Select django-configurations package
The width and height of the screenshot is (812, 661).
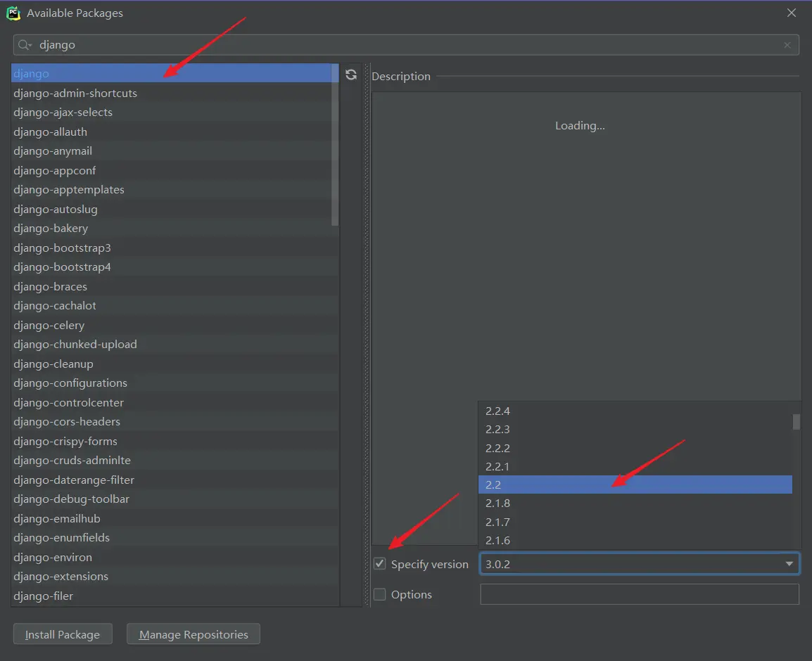175,383
